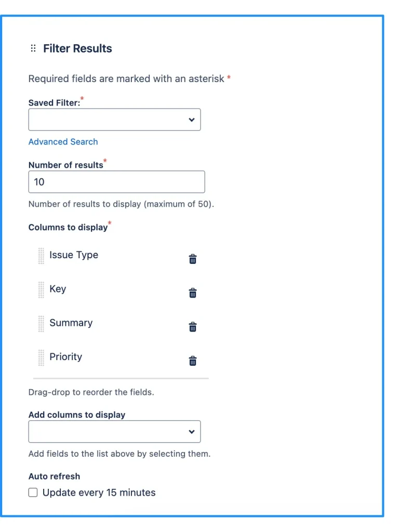Click the Priority row reorder handle
Viewport: 399px width, 532px height.
click(x=41, y=357)
